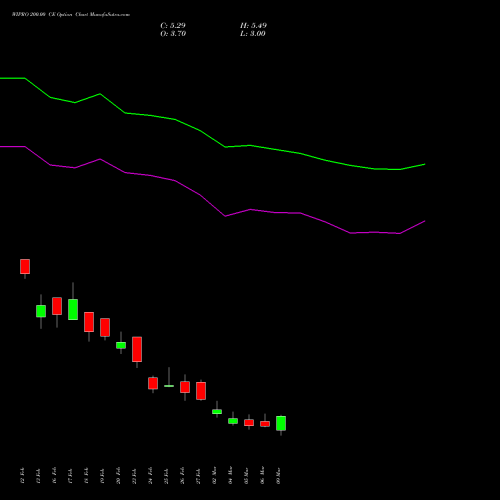Click the close price value C: 5.29
The image size is (500, 500).
[173, 26]
